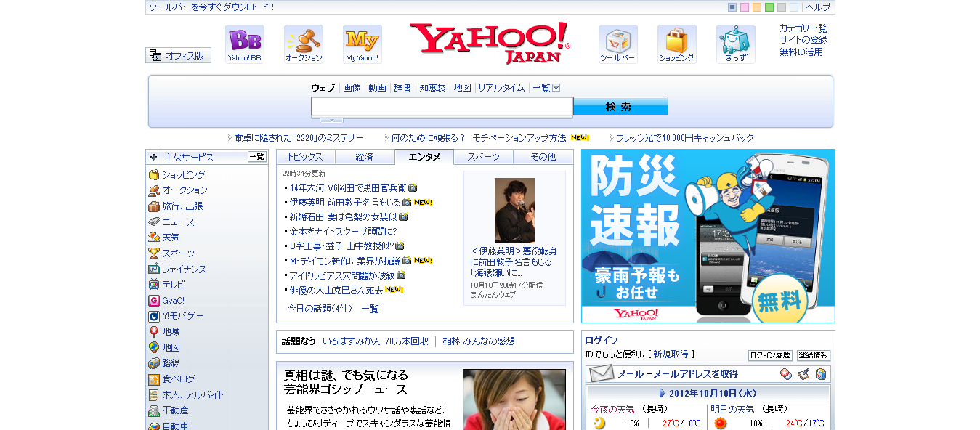Viewport: 980px width, 430px height.
Task: Click the ログイン履歴 button
Action: click(x=770, y=355)
